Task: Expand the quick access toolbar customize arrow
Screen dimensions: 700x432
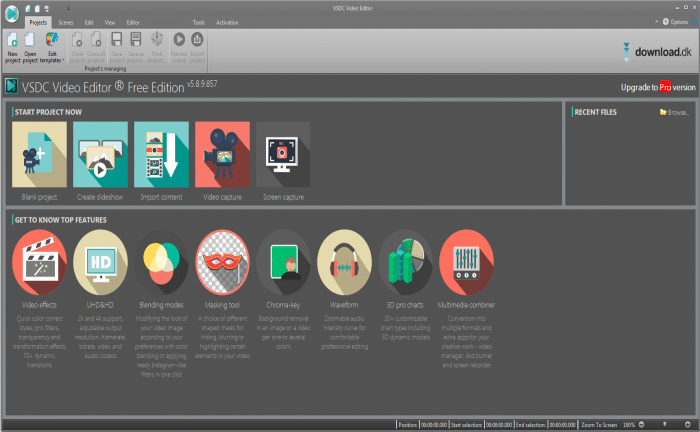Action: point(68,8)
